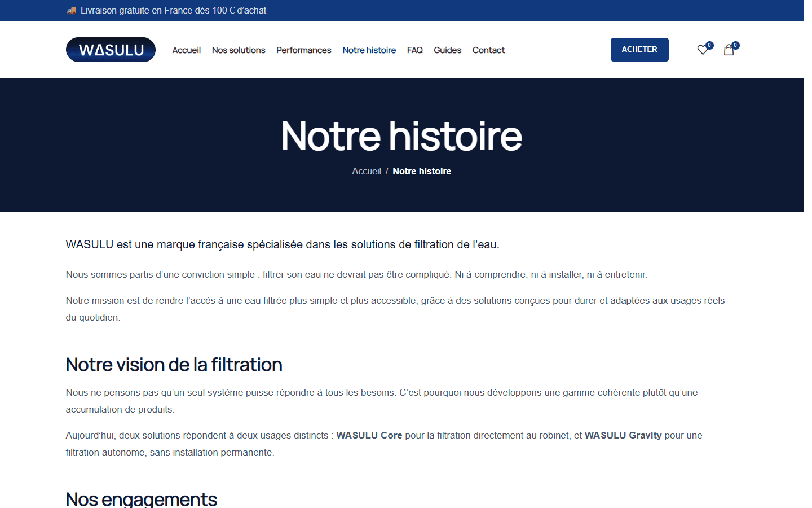Open the wishlist heart icon

[703, 50]
